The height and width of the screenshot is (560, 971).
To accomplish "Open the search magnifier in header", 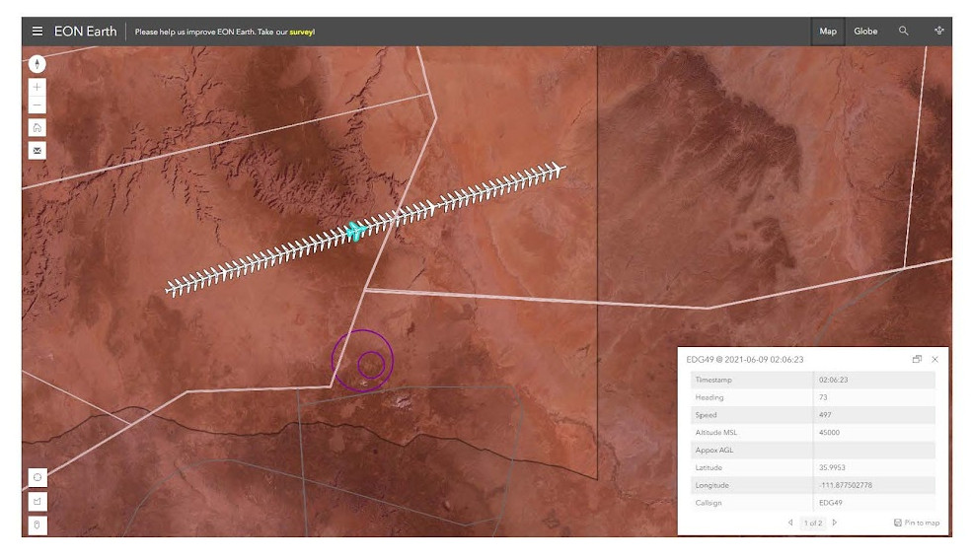I will pos(903,32).
